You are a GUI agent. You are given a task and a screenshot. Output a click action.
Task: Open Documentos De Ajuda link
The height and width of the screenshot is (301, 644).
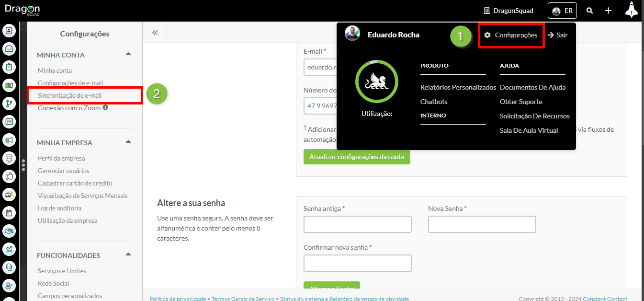pyautogui.click(x=532, y=87)
